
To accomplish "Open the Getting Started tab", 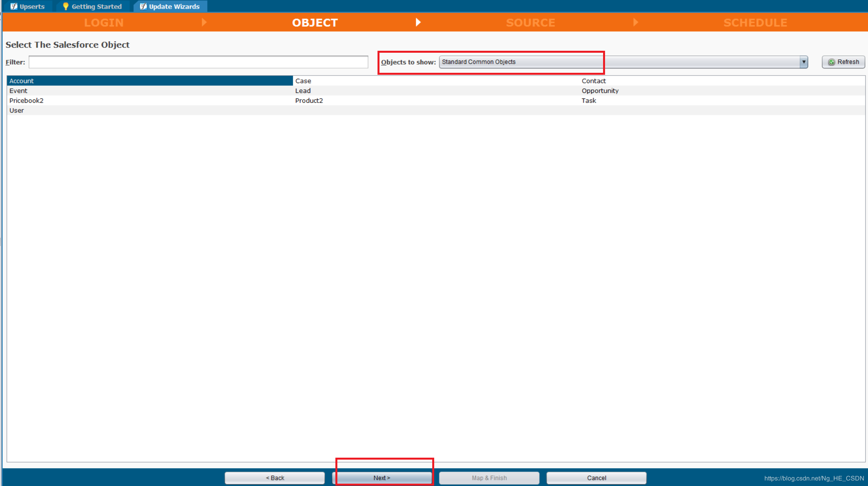I will click(x=92, y=6).
